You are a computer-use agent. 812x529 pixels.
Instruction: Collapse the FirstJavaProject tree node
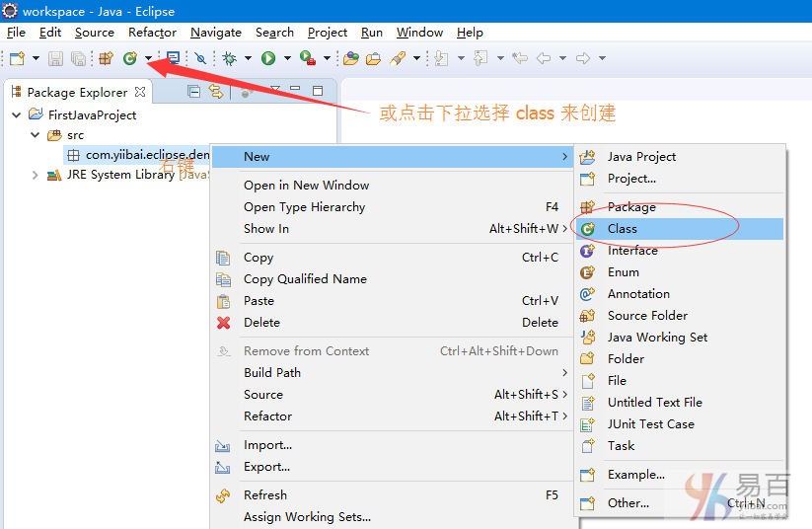click(17, 114)
